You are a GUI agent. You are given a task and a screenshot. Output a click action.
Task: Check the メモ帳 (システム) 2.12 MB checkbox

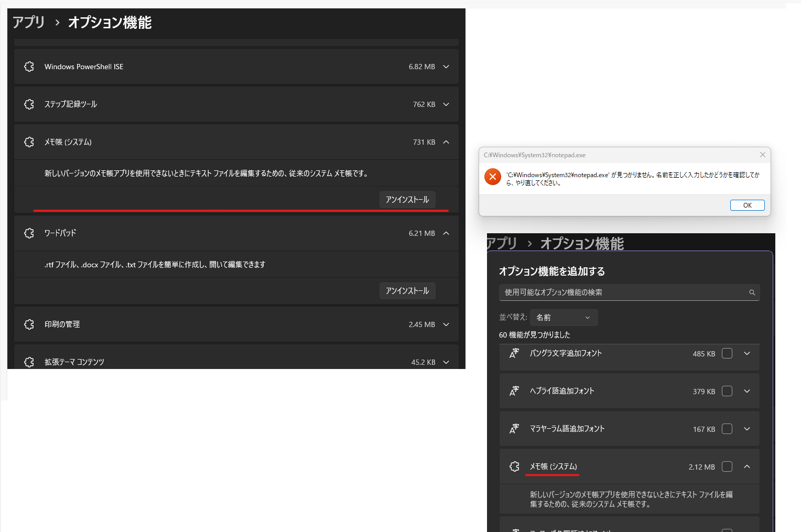pyautogui.click(x=727, y=466)
